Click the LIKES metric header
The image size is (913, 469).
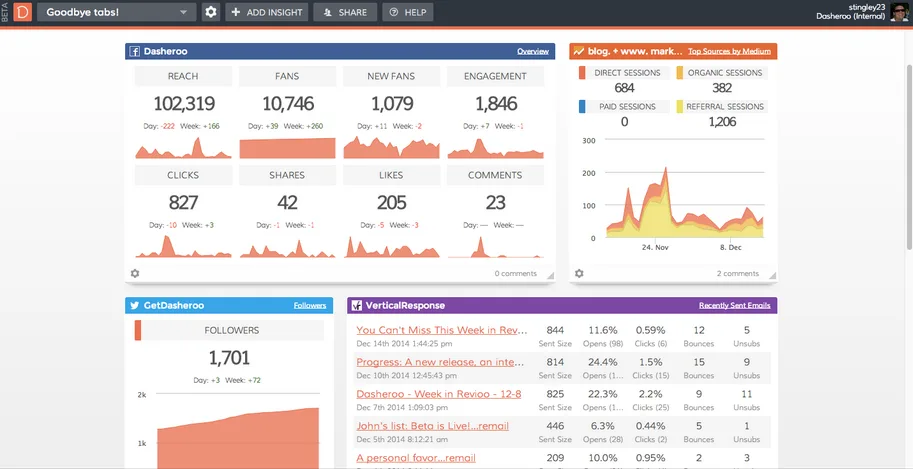tap(391, 175)
